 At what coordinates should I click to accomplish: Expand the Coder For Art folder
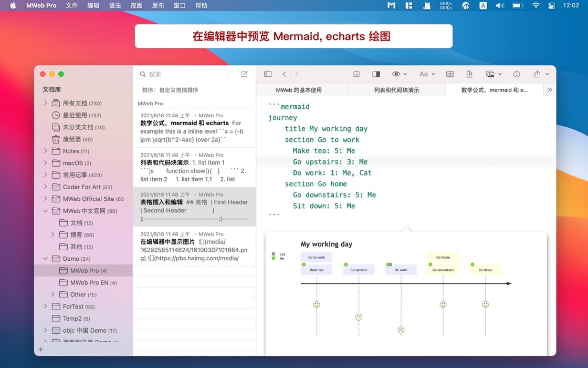click(x=45, y=187)
